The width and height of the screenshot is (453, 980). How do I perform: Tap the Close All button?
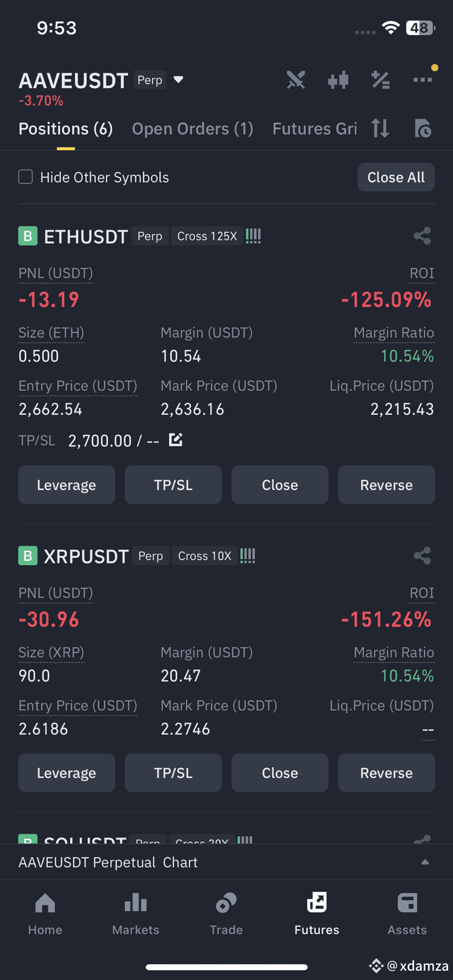pos(396,177)
